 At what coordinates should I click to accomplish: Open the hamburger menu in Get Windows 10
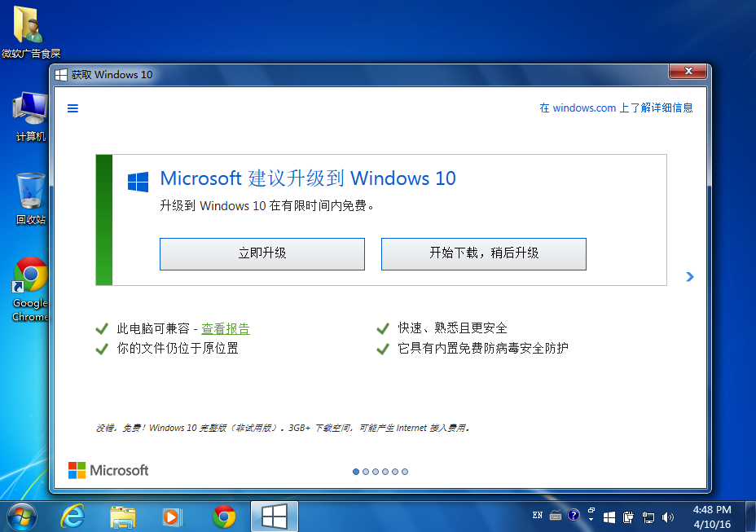coord(73,108)
